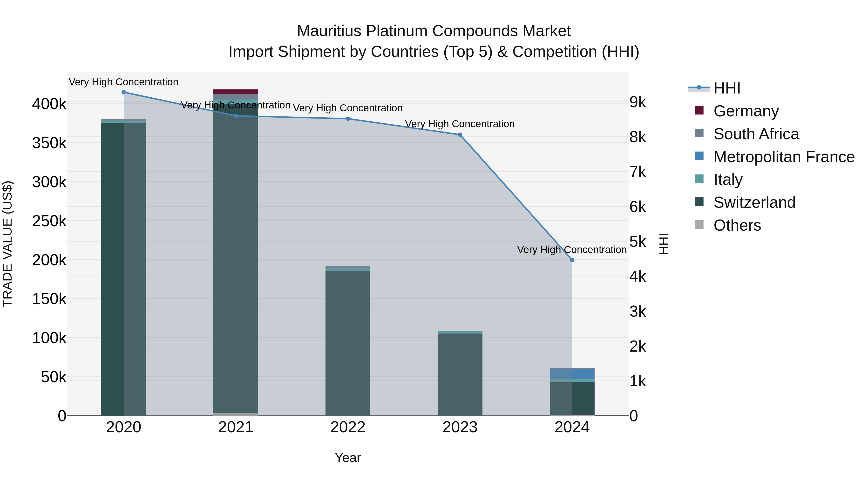Image resolution: width=868 pixels, height=488 pixels.
Task: Click the 2023 HHI data point
Action: [x=460, y=135]
